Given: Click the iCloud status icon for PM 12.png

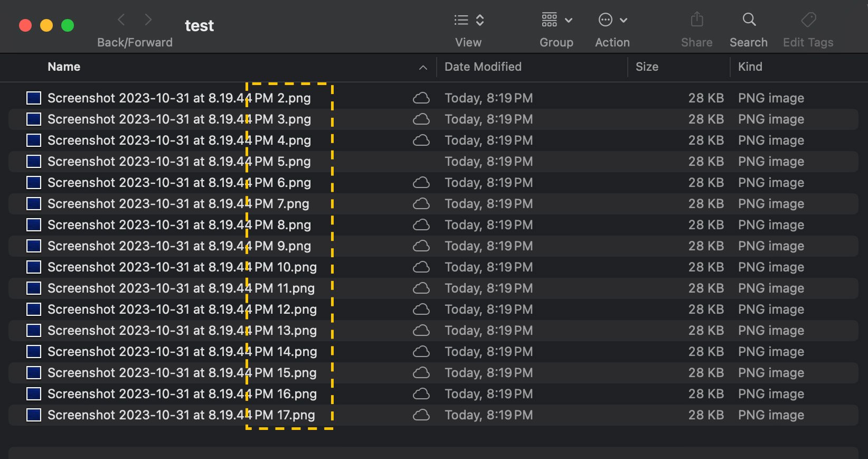Looking at the screenshot, I should click(421, 310).
